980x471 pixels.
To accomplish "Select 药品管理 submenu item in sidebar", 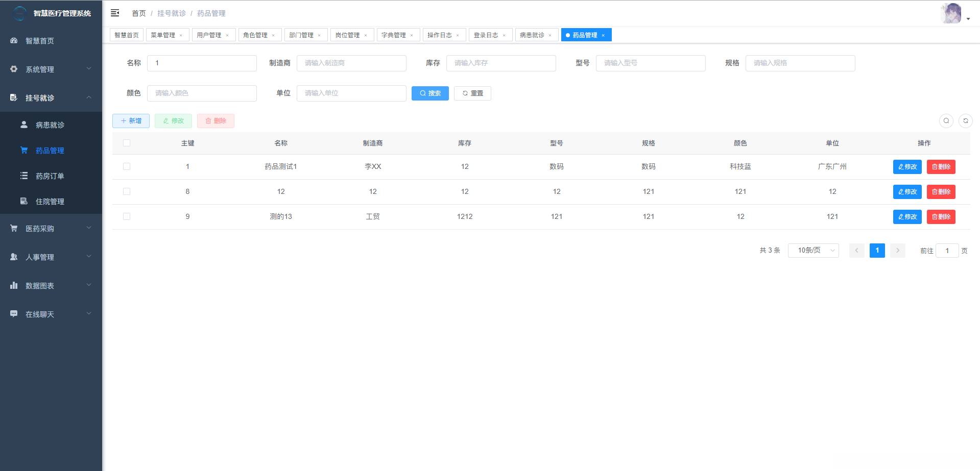I will coord(51,150).
